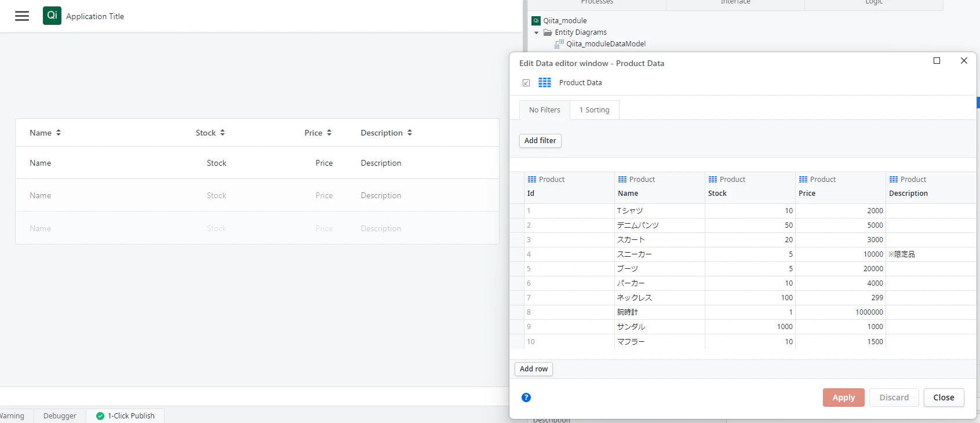Viewport: 980px width, 423px height.
Task: Click the table icon above the Stock column
Action: [x=713, y=180]
